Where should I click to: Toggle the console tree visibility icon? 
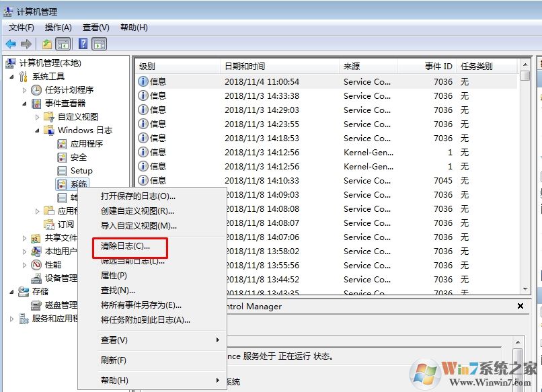click(63, 44)
